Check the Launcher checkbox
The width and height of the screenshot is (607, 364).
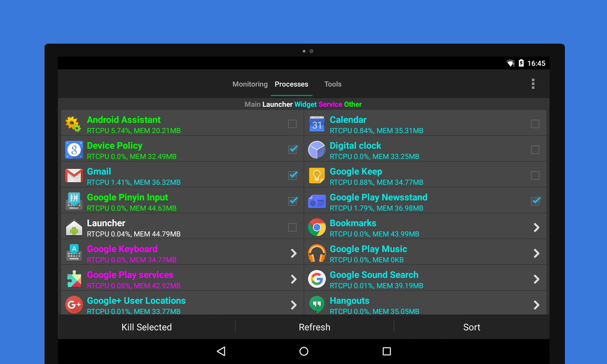292,227
